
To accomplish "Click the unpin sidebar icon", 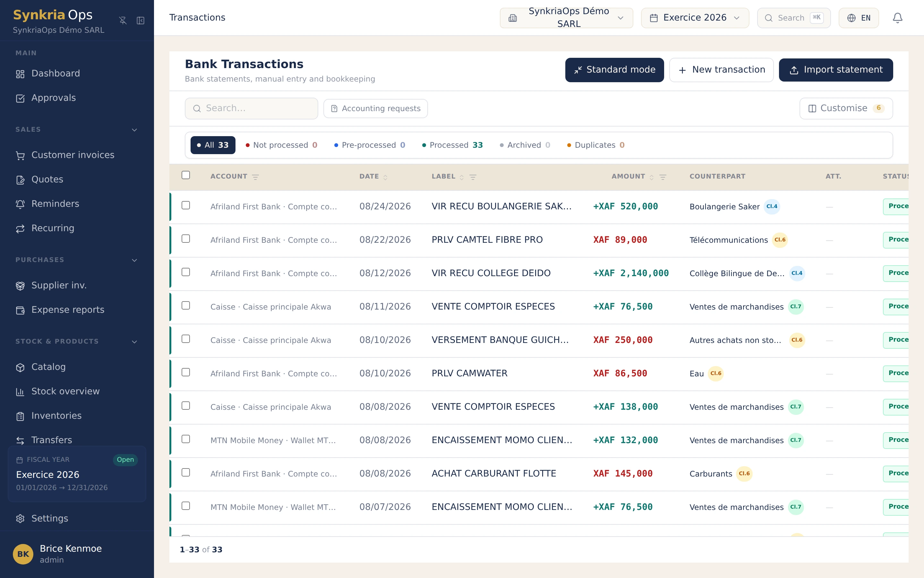I will coord(123,21).
